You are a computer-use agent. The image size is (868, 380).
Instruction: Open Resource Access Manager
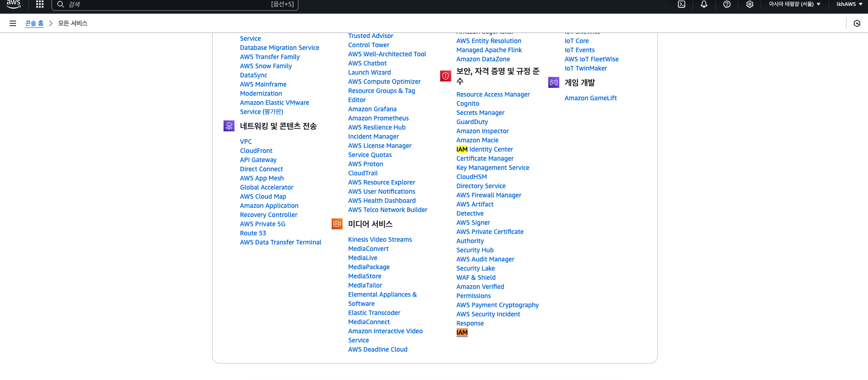tap(493, 94)
